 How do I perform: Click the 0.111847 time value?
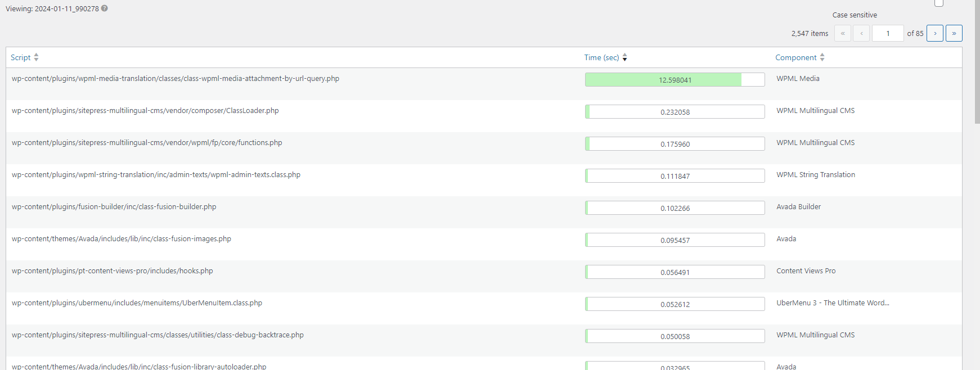[x=675, y=176]
